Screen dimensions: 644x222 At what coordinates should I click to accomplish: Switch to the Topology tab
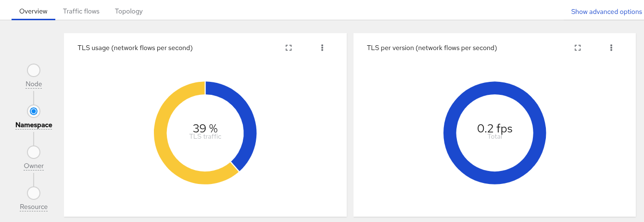[129, 11]
